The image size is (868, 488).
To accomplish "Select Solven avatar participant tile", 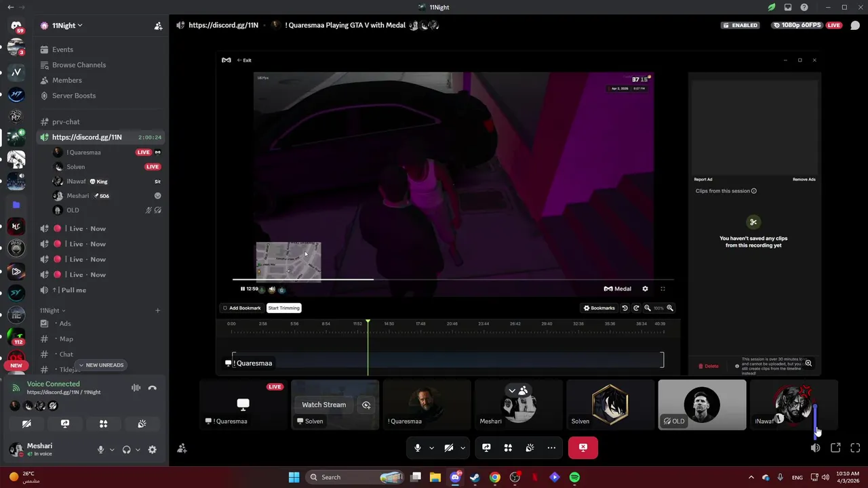I will click(x=610, y=405).
